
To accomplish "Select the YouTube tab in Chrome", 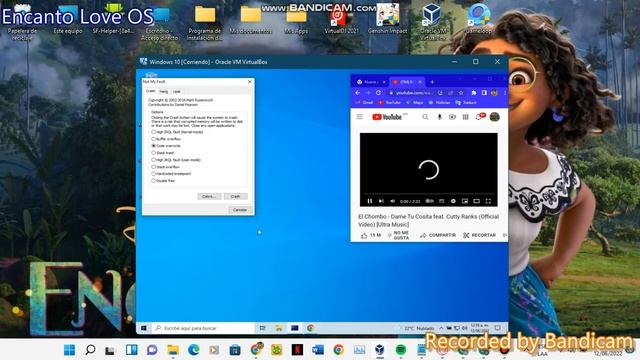I will pos(406,82).
